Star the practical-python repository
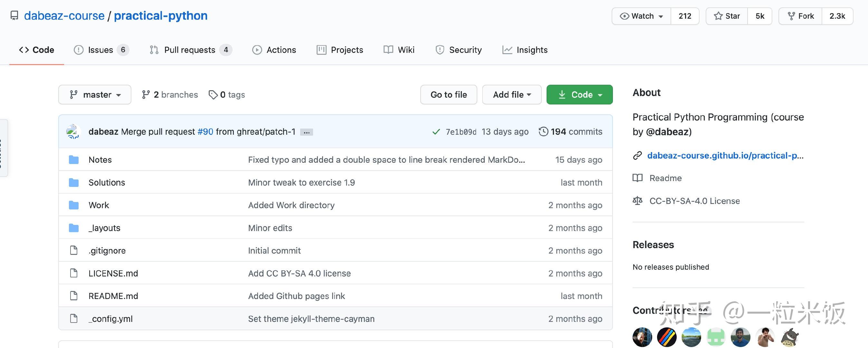 (727, 16)
